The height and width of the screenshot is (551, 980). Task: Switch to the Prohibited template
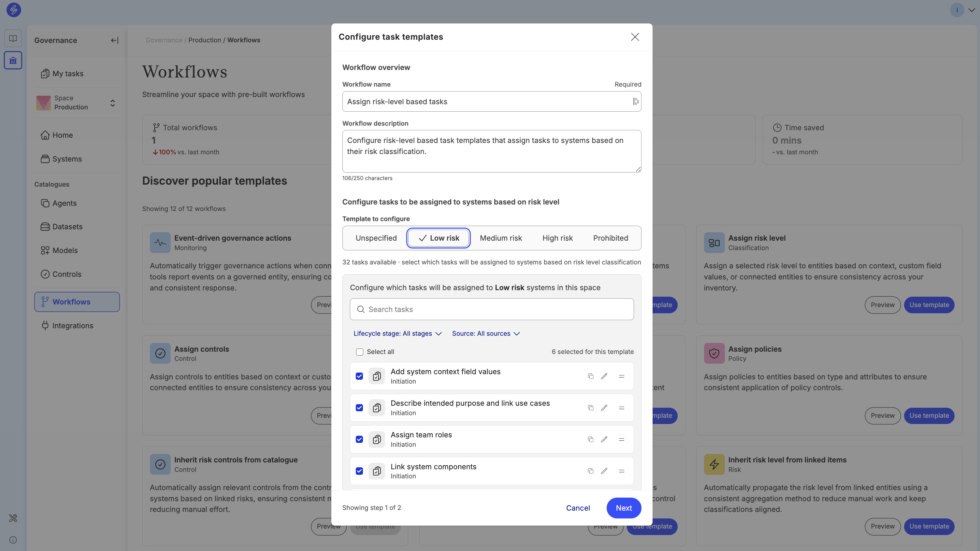(x=611, y=238)
